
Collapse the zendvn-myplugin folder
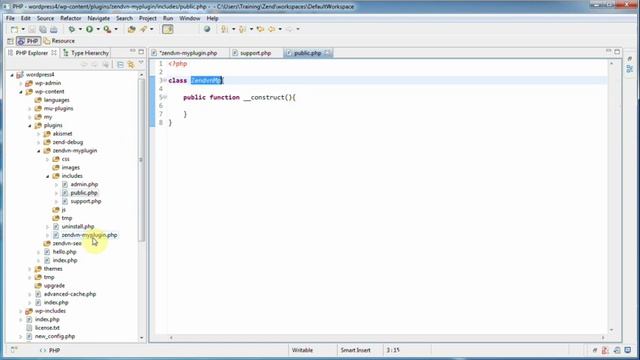(x=39, y=151)
